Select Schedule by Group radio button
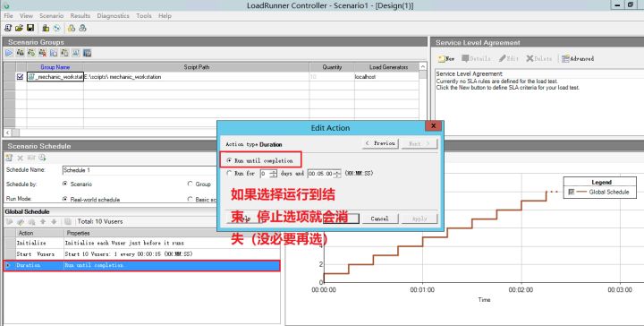 click(x=190, y=184)
